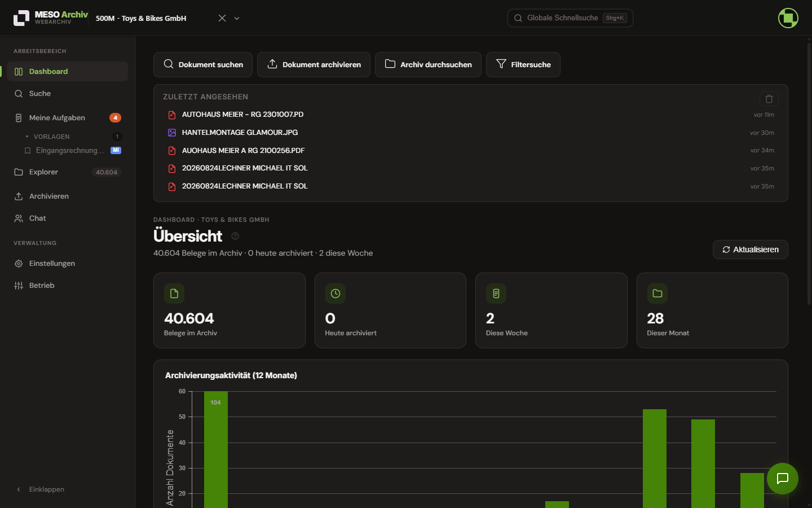Click the Diese Woche document icon
The width and height of the screenshot is (812, 508).
(496, 294)
